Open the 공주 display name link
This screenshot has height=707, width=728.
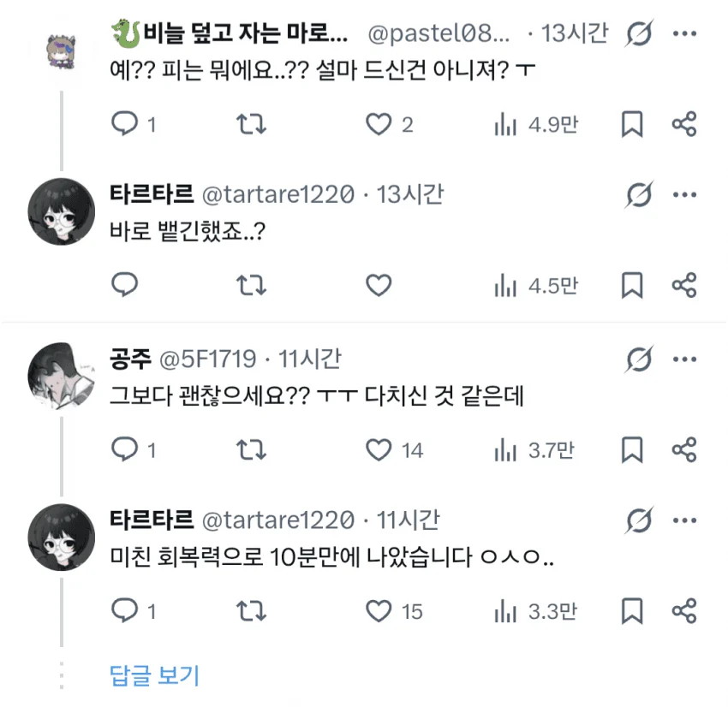click(130, 359)
